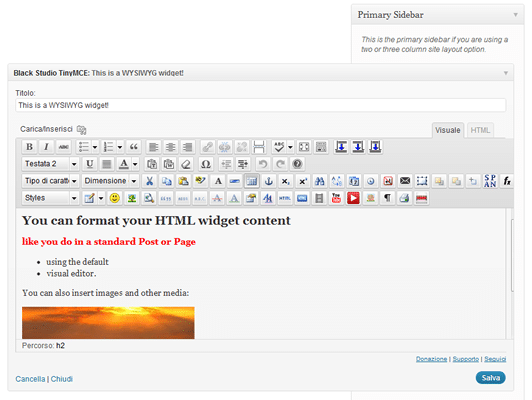Image resolution: width=532 pixels, height=400 pixels.
Task: Toggle italic text formatting
Action: 46,147
